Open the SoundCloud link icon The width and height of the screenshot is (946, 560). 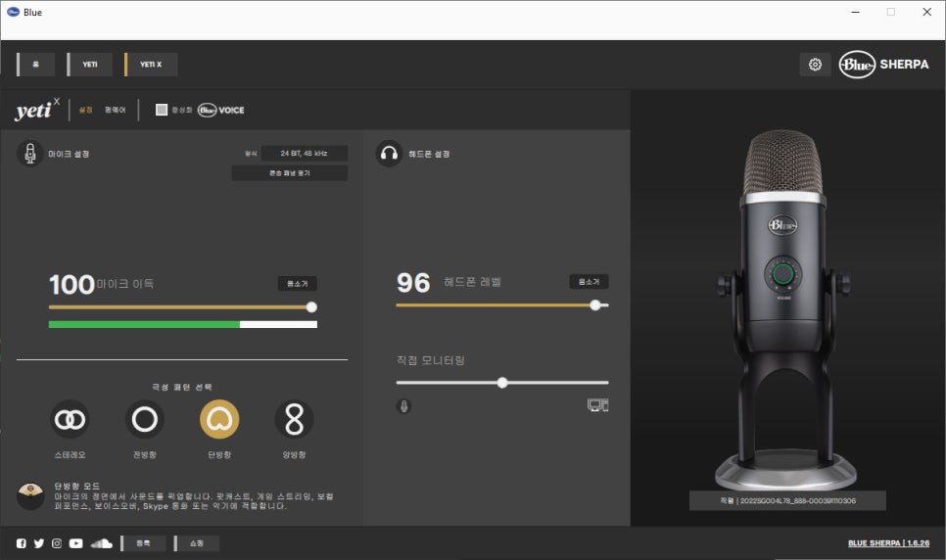[x=102, y=543]
